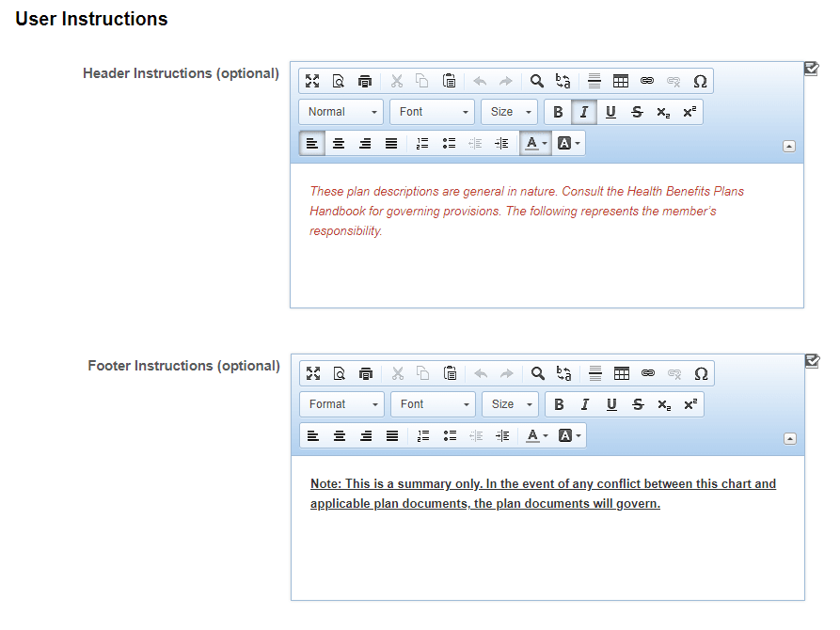Insert a special character in the header editor
This screenshot has width=840, height=630.
pyautogui.click(x=700, y=81)
